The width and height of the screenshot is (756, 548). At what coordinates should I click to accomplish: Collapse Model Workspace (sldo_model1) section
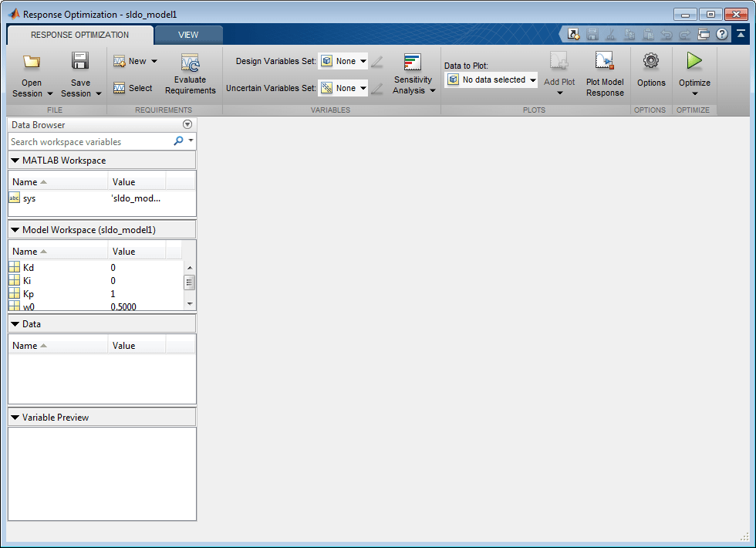(15, 230)
